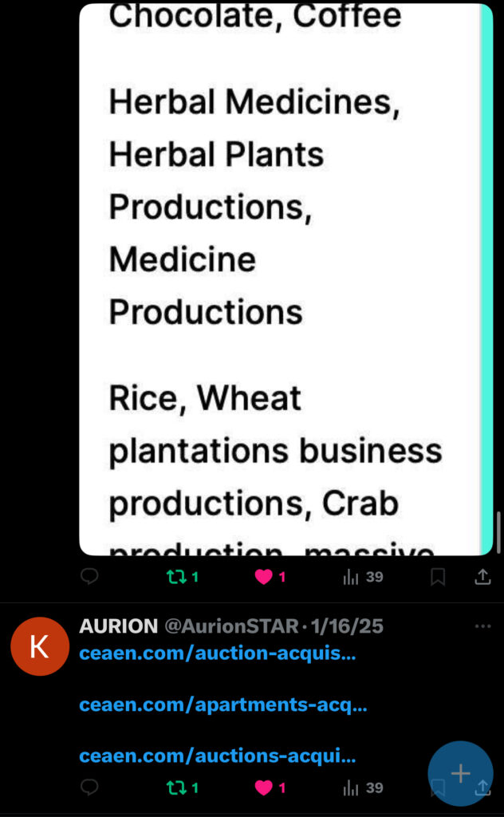Unlike the post directly below the image
This screenshot has width=504, height=817.
click(x=270, y=577)
